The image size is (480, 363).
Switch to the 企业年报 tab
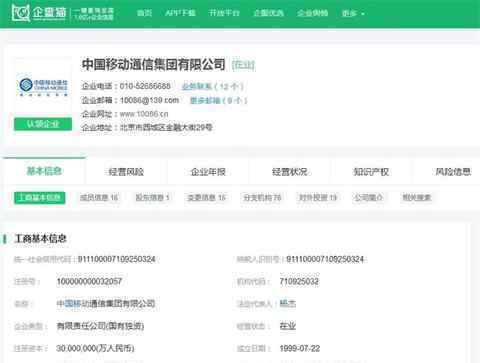click(x=208, y=172)
